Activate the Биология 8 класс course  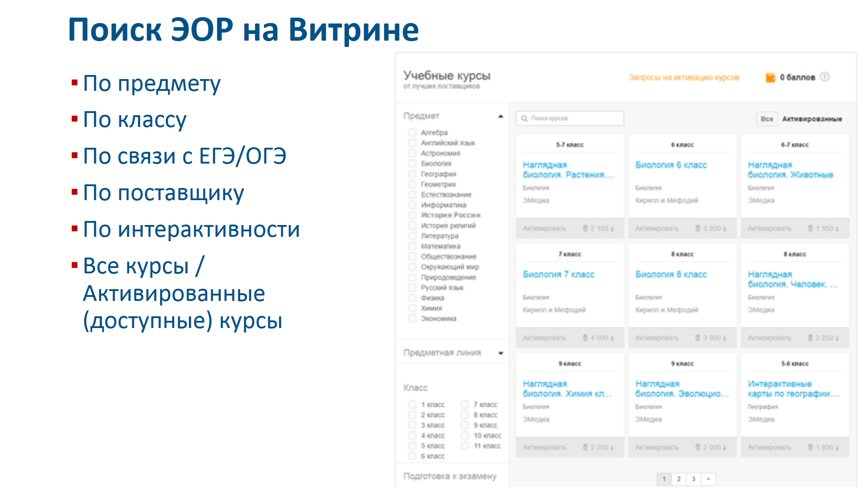click(657, 338)
